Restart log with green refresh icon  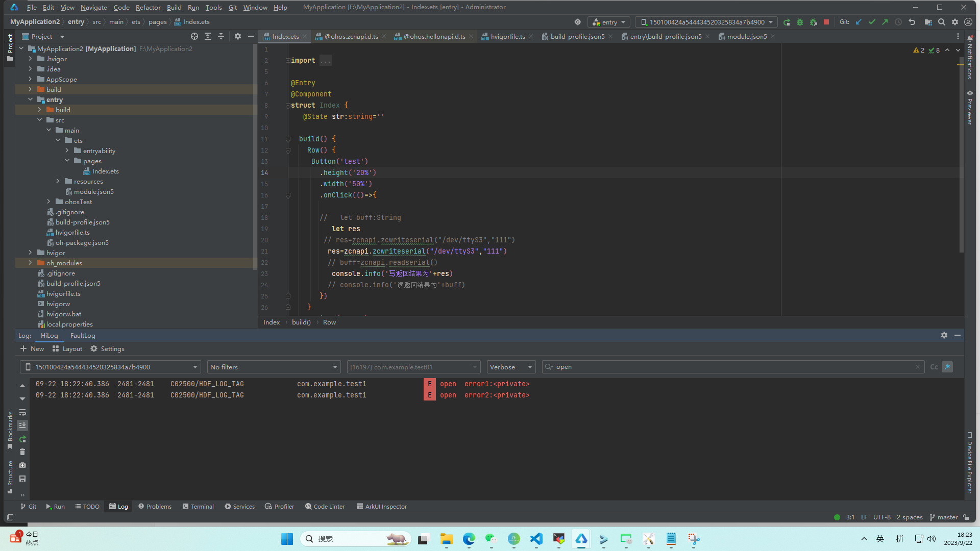point(22,439)
